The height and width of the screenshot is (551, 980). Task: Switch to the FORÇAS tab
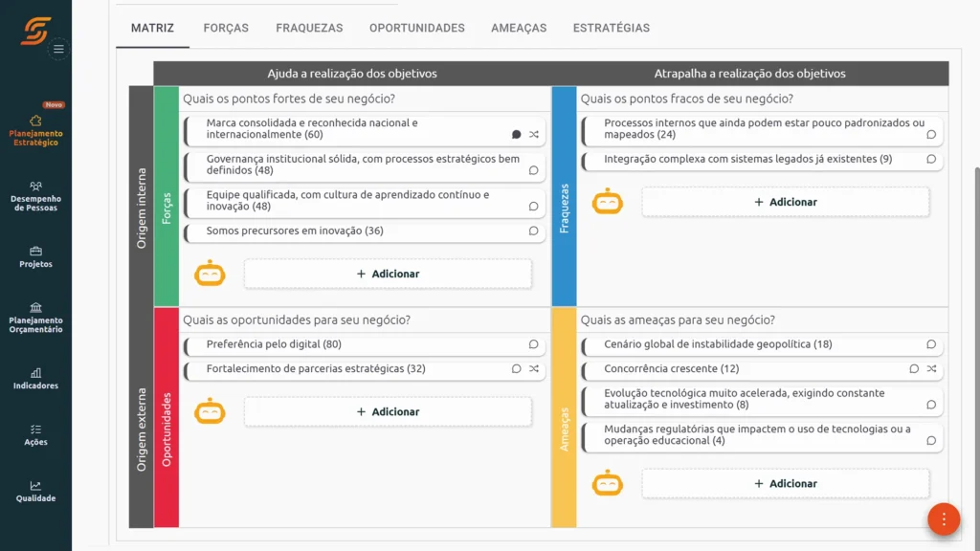click(226, 28)
